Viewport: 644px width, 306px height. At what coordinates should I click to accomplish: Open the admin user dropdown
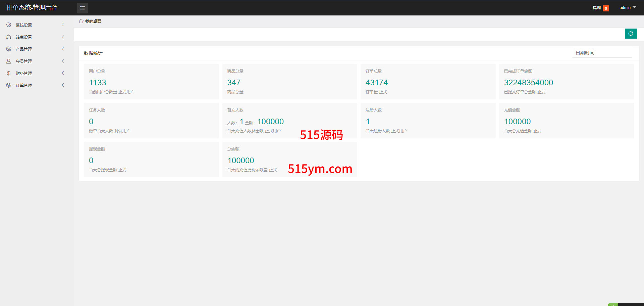[627, 8]
